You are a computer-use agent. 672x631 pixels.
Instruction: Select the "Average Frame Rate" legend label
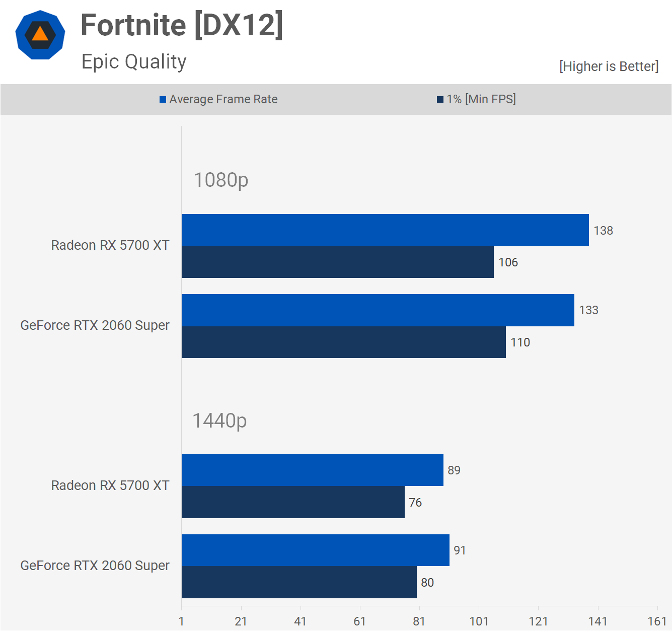click(x=223, y=99)
